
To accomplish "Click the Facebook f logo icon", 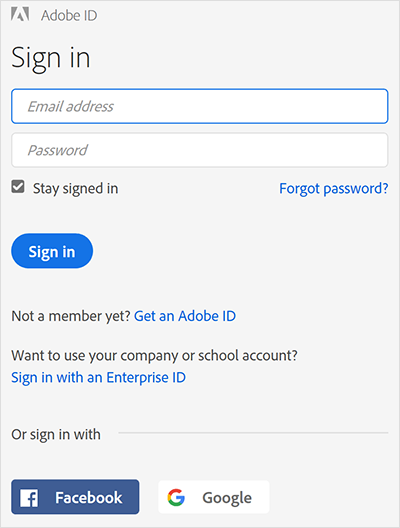I will pos(29,498).
